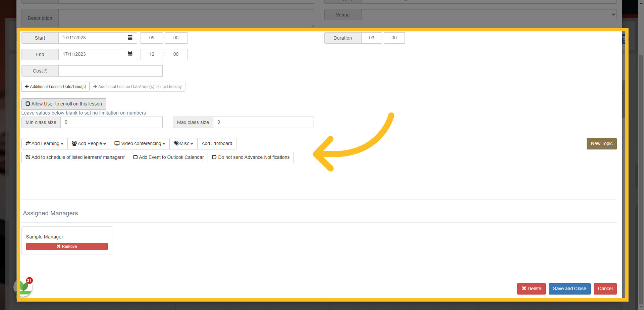Image resolution: width=644 pixels, height=310 pixels.
Task: Open the End date calendar picker
Action: click(x=130, y=54)
